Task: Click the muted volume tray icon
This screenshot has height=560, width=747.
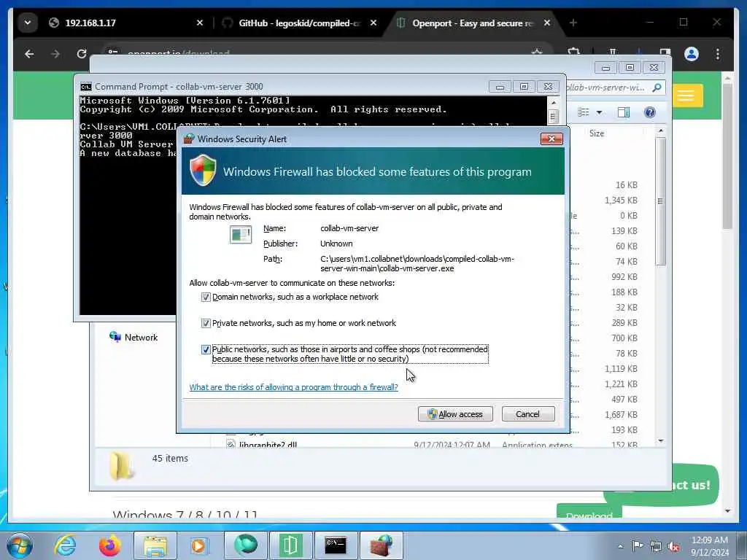Action: (x=673, y=547)
